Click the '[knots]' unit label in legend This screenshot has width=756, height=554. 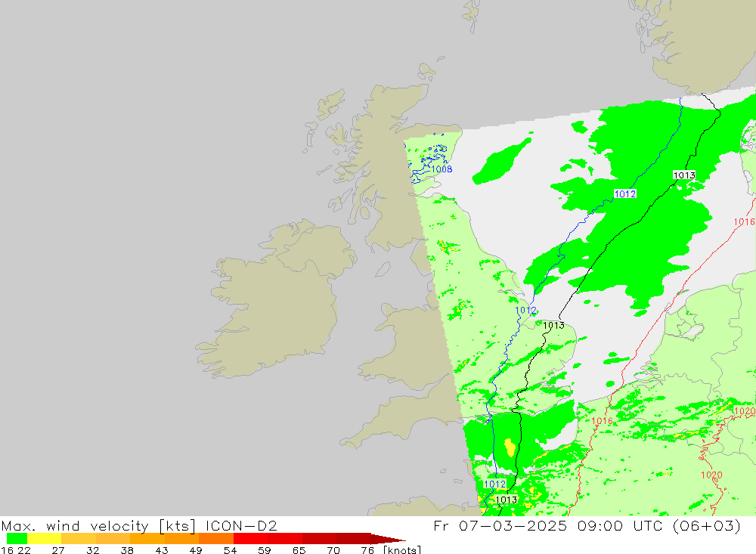click(402, 549)
